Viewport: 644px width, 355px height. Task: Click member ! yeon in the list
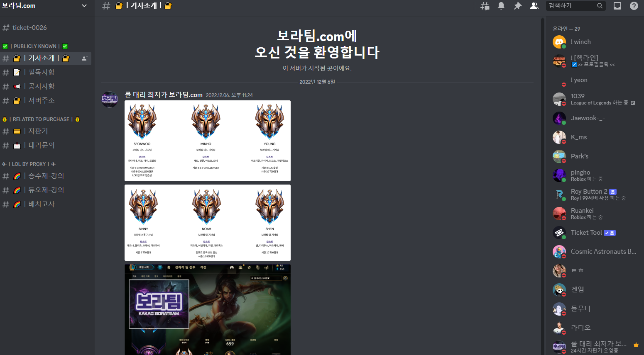pyautogui.click(x=594, y=80)
